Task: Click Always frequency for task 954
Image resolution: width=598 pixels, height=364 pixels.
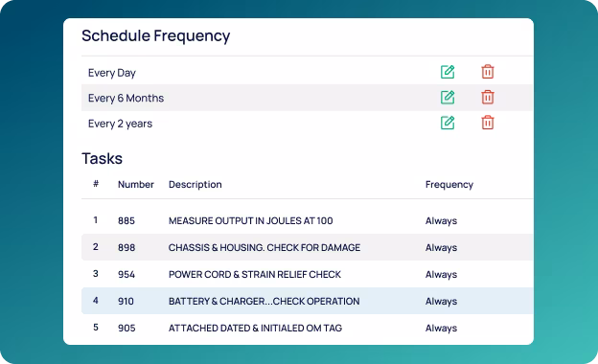Action: pyautogui.click(x=441, y=274)
